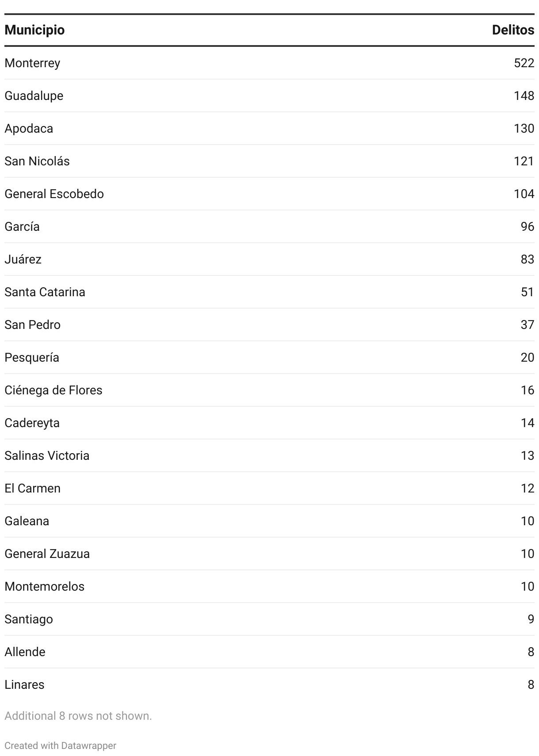This screenshot has width=539, height=756.
Task: Select the Santa Catarina row
Action: tap(269, 292)
